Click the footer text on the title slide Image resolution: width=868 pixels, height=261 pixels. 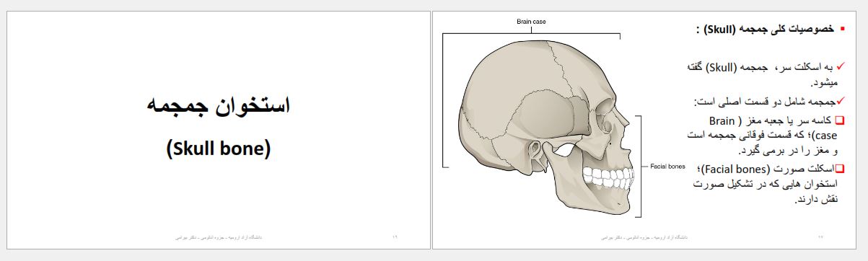coord(218,236)
